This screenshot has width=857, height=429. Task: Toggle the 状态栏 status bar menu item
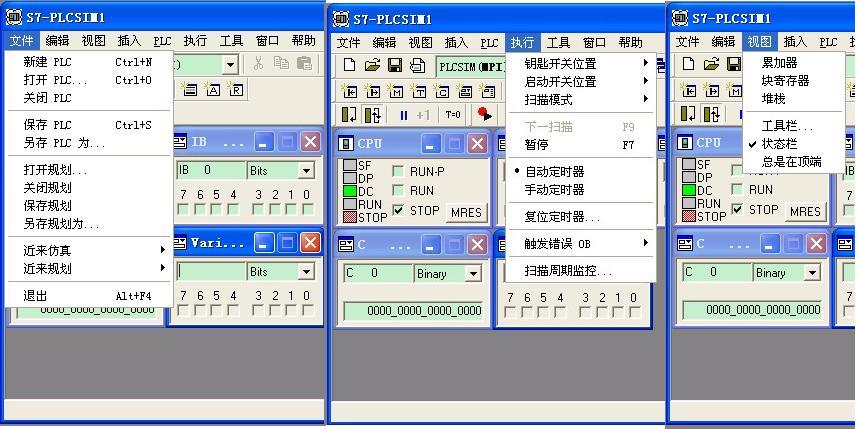point(779,144)
